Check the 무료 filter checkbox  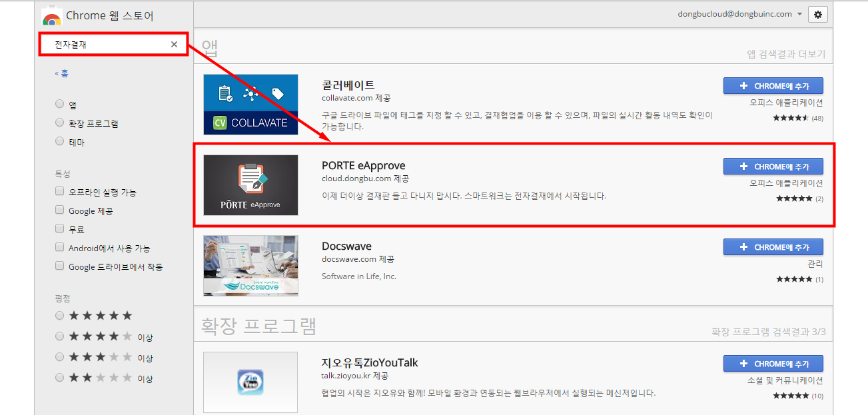[60, 229]
